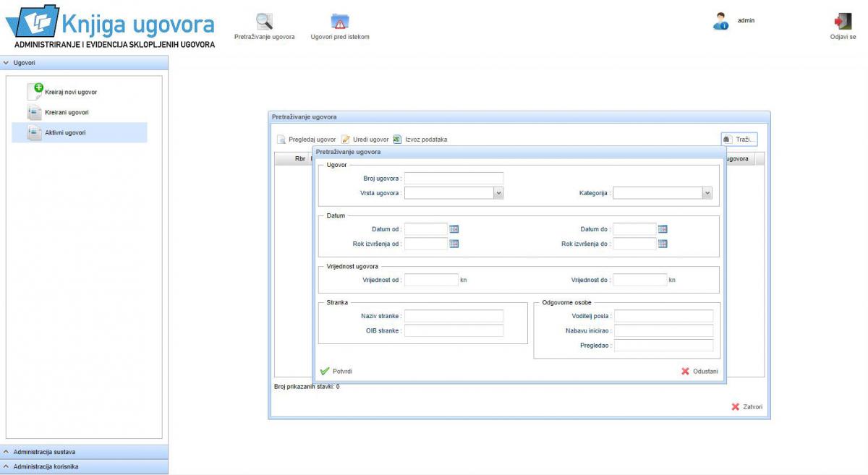Click Izvoz podataka toolbar button

[x=420, y=140]
